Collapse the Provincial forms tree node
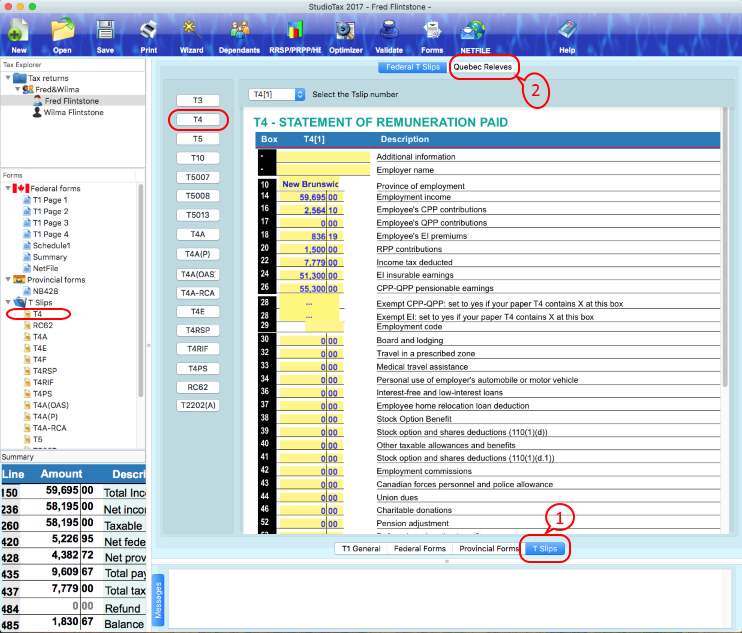742x633 pixels. 8,280
